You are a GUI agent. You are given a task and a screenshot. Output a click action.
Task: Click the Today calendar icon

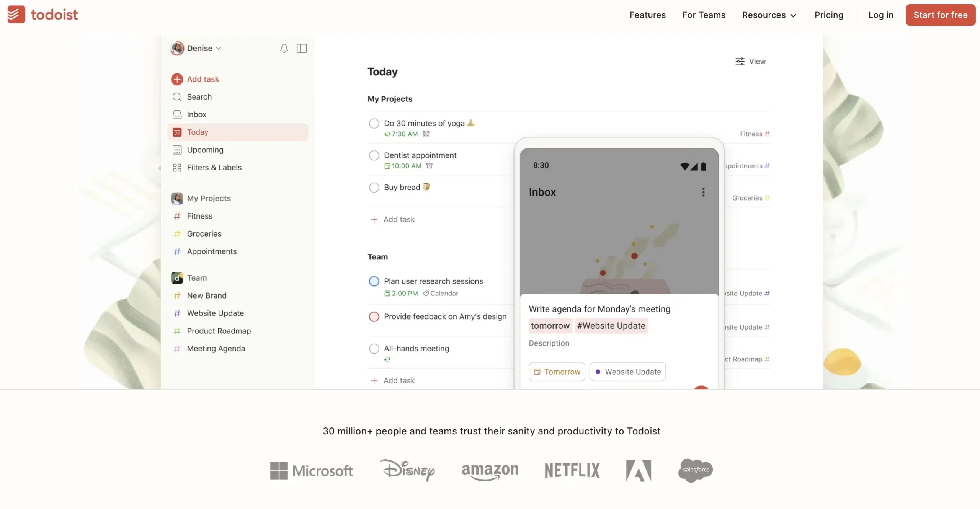tap(177, 132)
